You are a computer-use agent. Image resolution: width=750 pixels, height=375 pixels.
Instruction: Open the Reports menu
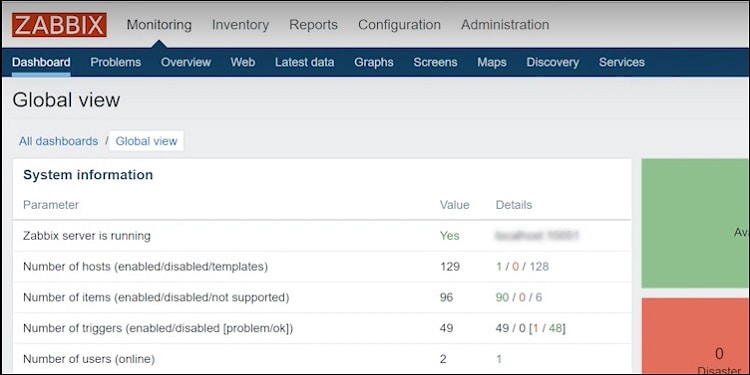pyautogui.click(x=313, y=25)
